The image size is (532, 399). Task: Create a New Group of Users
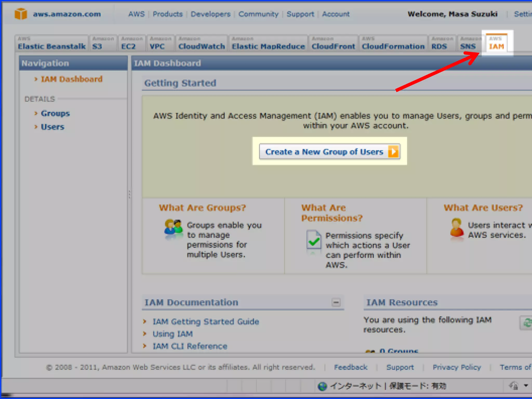point(324,152)
